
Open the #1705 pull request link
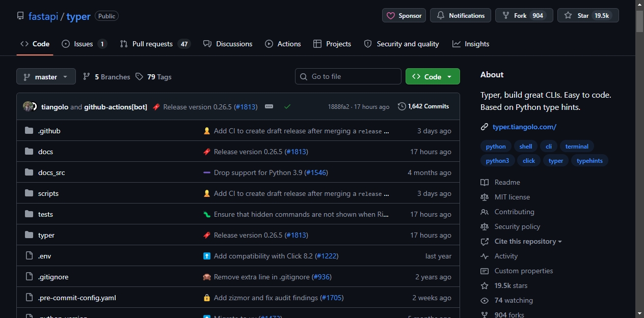click(333, 298)
